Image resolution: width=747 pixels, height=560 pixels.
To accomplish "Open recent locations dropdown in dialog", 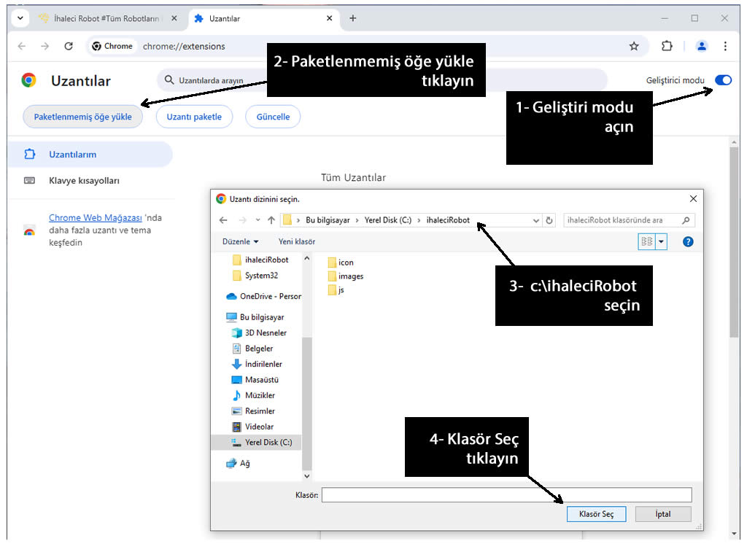I will 258,220.
